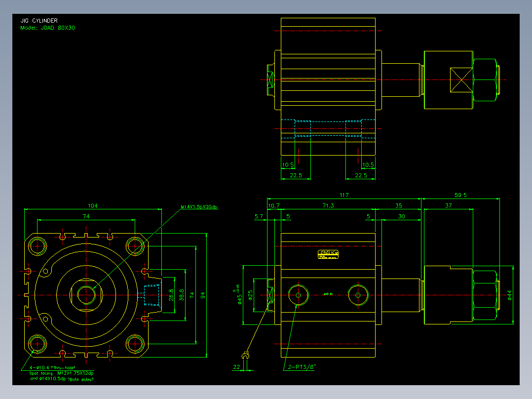Select the M14X1.5pX20dp thread callout
This screenshot has height=399, width=532.
tap(199, 207)
